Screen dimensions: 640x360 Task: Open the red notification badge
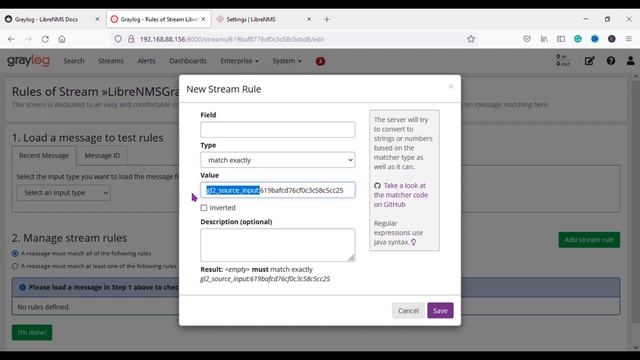click(x=320, y=61)
